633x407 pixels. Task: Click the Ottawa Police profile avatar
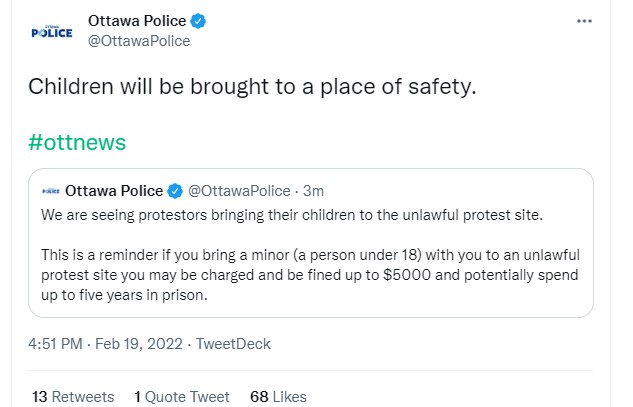(52, 31)
